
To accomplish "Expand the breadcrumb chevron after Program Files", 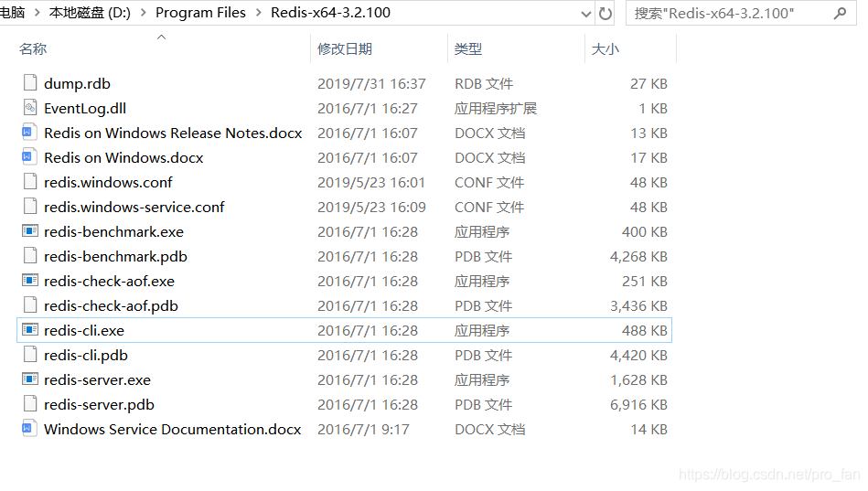I will click(259, 13).
